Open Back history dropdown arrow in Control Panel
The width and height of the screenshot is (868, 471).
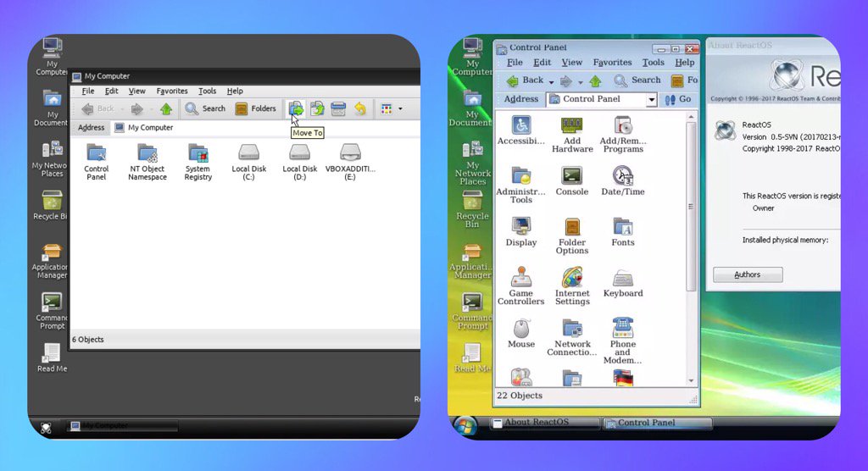(551, 82)
